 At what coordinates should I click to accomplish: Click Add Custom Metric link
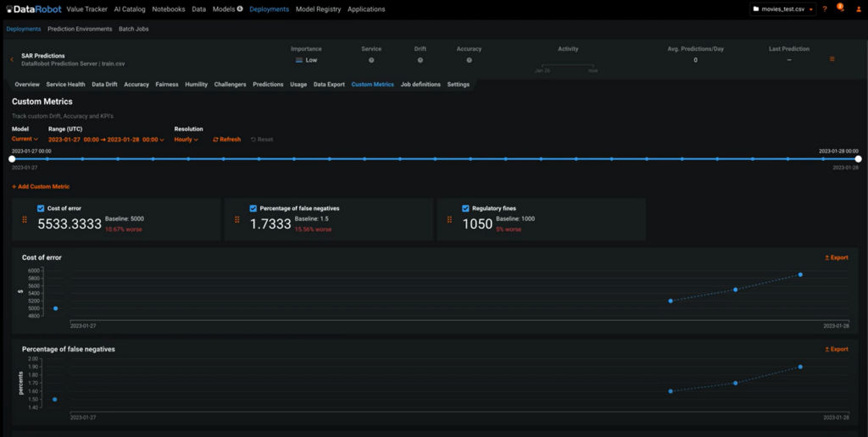point(41,186)
